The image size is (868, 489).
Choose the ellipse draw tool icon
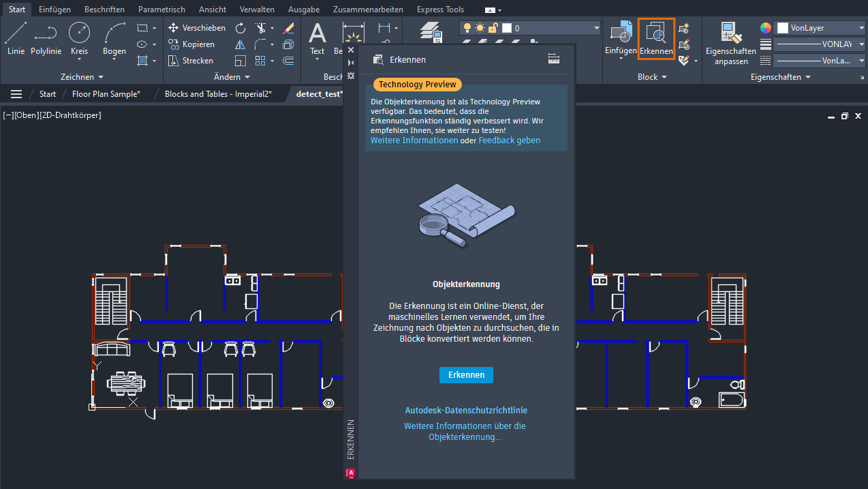pyautogui.click(x=142, y=44)
